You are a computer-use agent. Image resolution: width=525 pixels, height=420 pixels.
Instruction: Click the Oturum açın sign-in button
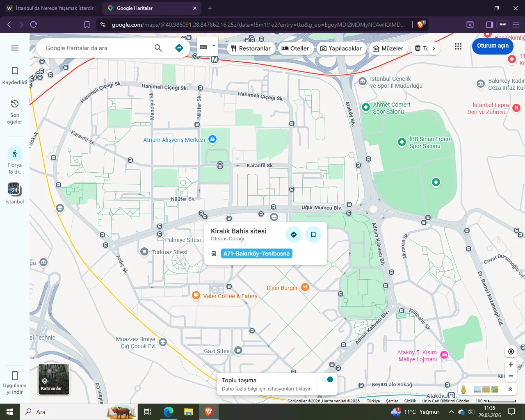[493, 46]
